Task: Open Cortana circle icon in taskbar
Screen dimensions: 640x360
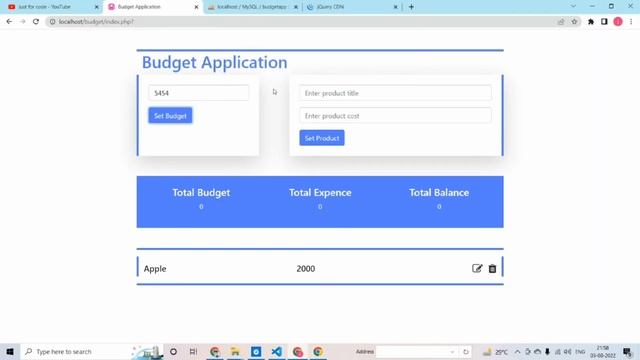Action: coord(173,351)
